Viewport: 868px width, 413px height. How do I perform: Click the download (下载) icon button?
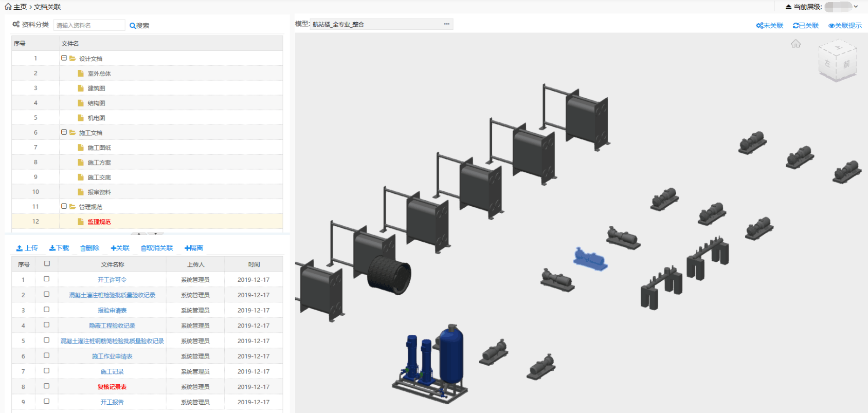[x=52, y=248]
